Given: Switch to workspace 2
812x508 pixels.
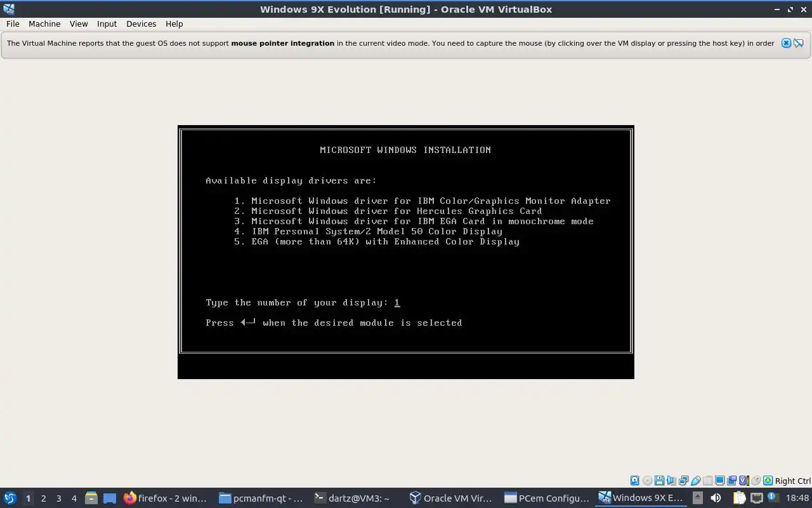Looking at the screenshot, I should click(x=43, y=498).
